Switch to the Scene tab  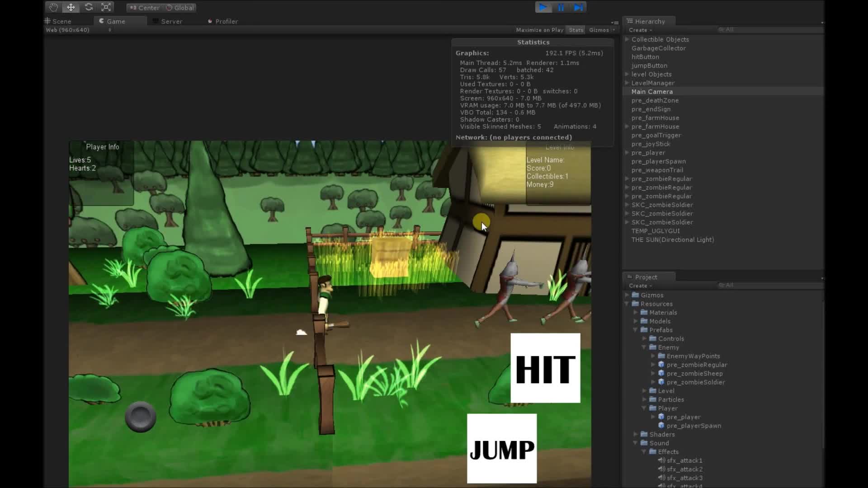61,21
